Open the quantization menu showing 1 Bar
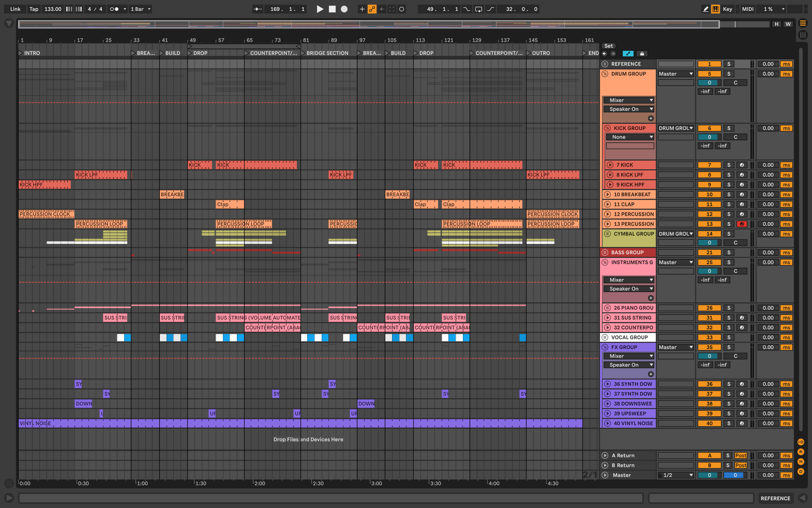Viewport: 812px width, 508px height. point(140,9)
